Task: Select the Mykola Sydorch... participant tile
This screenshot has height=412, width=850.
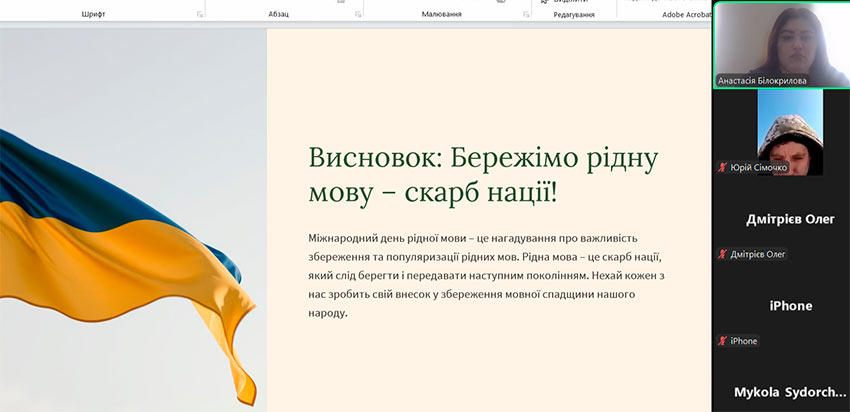Action: click(790, 392)
